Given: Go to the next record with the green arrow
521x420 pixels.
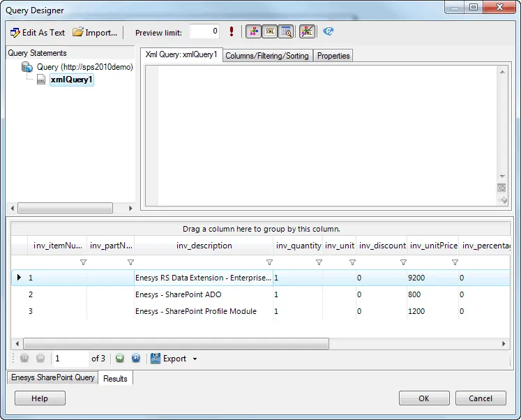Looking at the screenshot, I should point(120,358).
